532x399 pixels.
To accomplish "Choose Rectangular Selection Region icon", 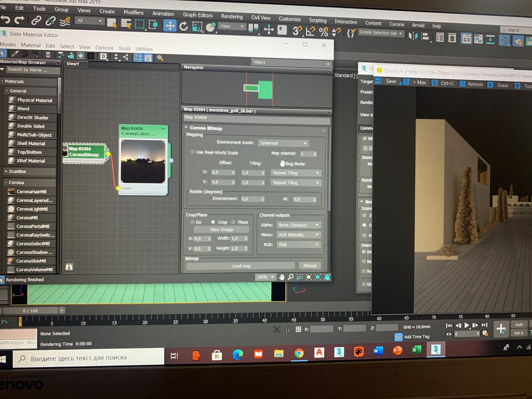I will (x=140, y=25).
